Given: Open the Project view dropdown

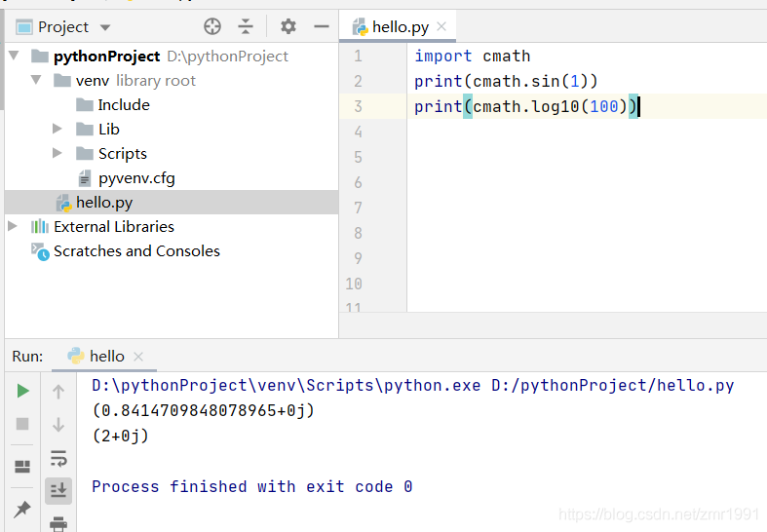Looking at the screenshot, I should [x=105, y=27].
